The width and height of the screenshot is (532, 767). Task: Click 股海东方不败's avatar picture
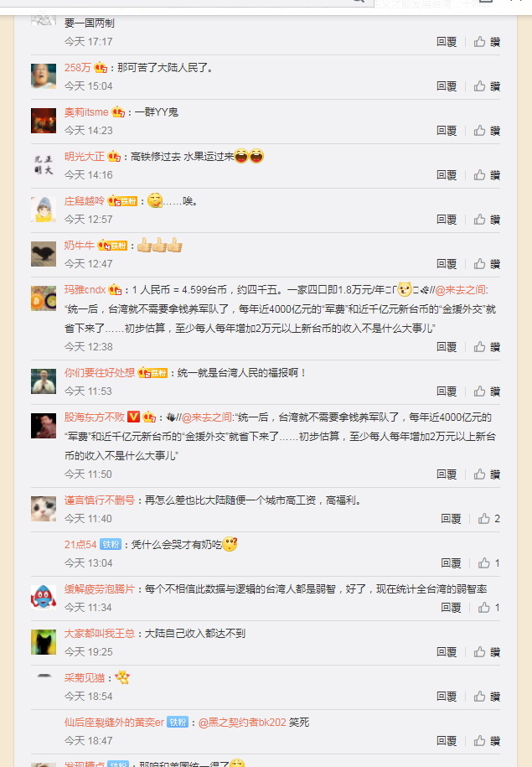click(x=44, y=426)
